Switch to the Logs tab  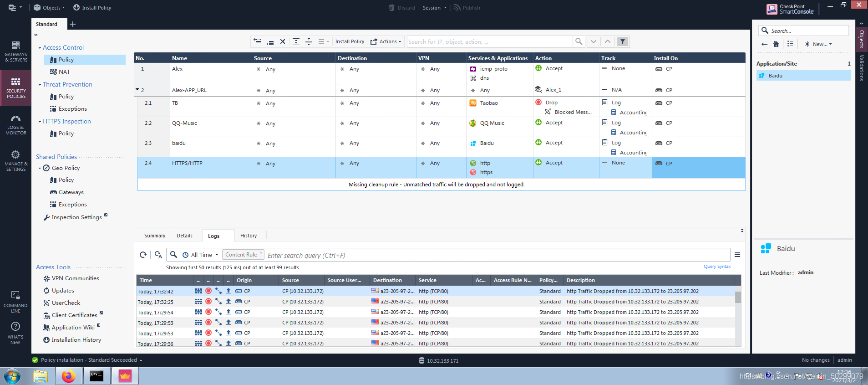click(x=213, y=236)
